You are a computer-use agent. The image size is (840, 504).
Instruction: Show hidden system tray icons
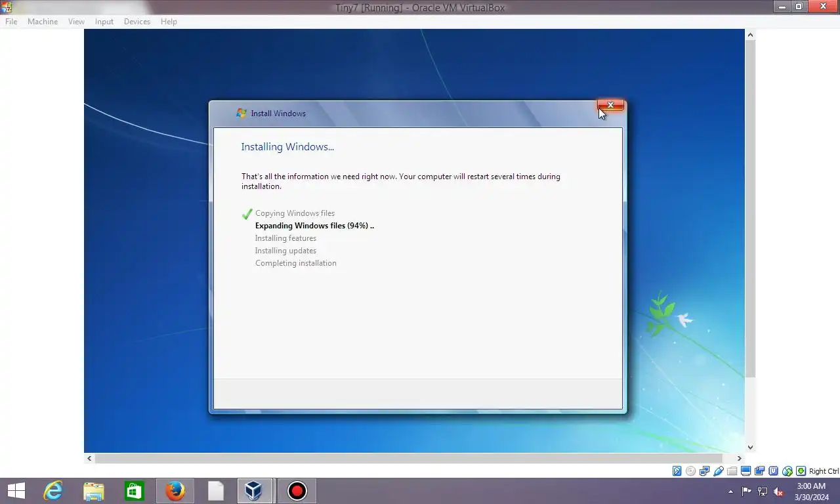tap(730, 492)
